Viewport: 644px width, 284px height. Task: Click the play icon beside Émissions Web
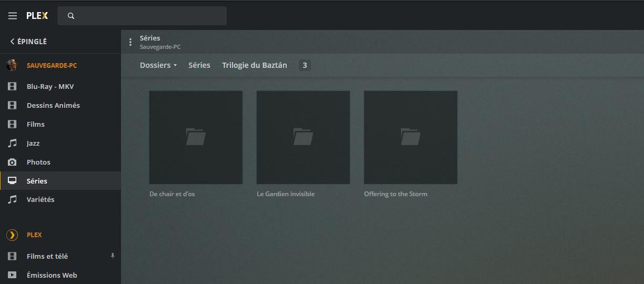12,275
